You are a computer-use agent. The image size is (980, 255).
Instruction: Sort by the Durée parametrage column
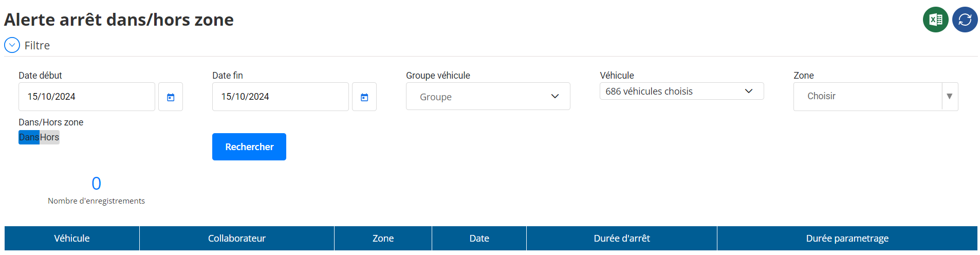[847, 239]
